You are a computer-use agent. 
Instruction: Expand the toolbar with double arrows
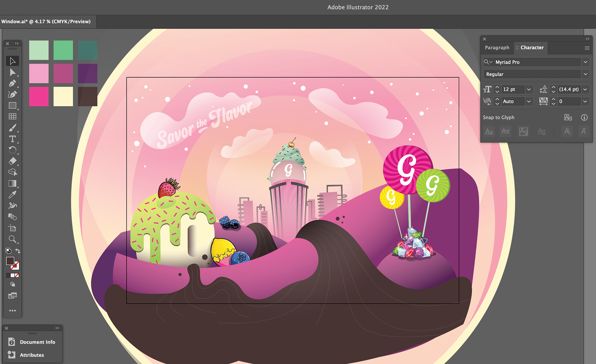pyautogui.click(x=17, y=43)
